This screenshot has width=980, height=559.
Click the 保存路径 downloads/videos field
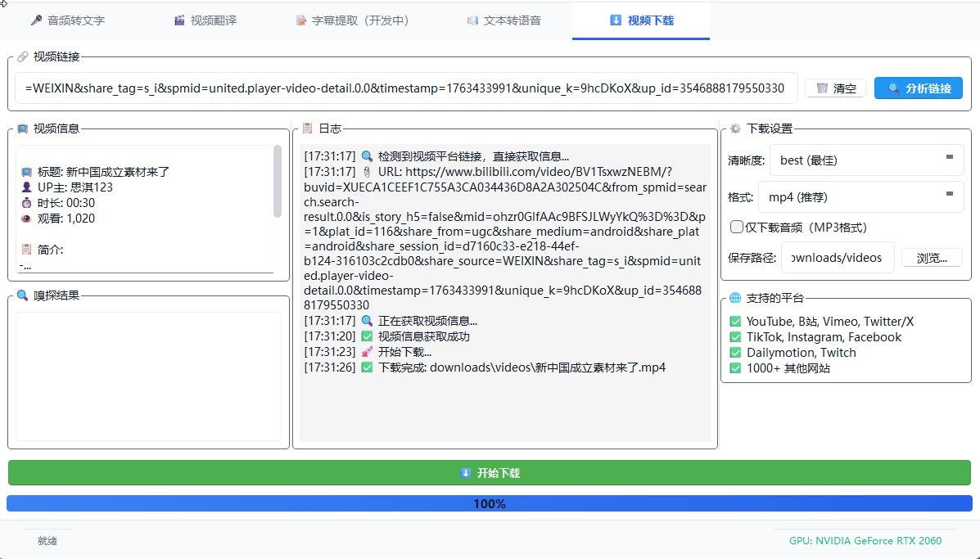pos(838,258)
